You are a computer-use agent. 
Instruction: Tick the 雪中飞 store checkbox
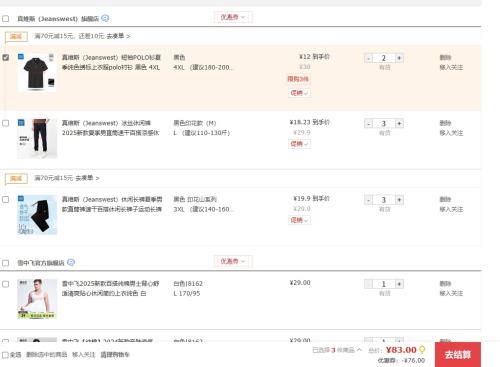(6, 263)
